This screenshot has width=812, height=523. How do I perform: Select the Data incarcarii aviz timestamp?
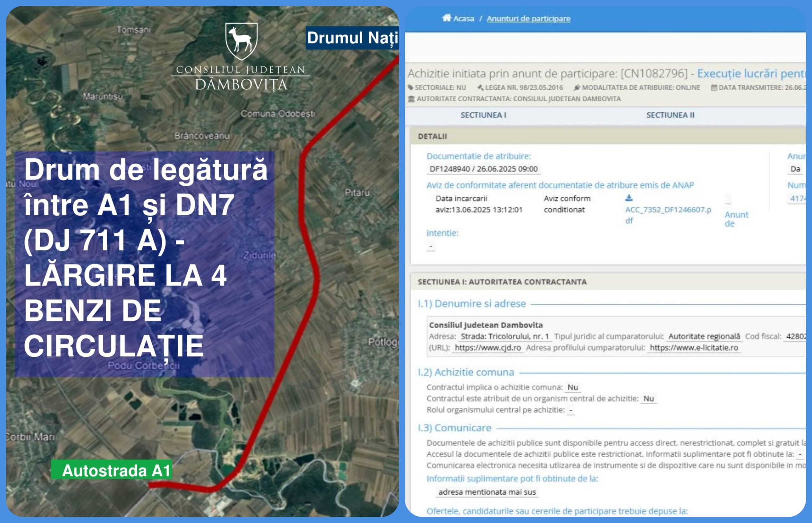pyautogui.click(x=479, y=204)
